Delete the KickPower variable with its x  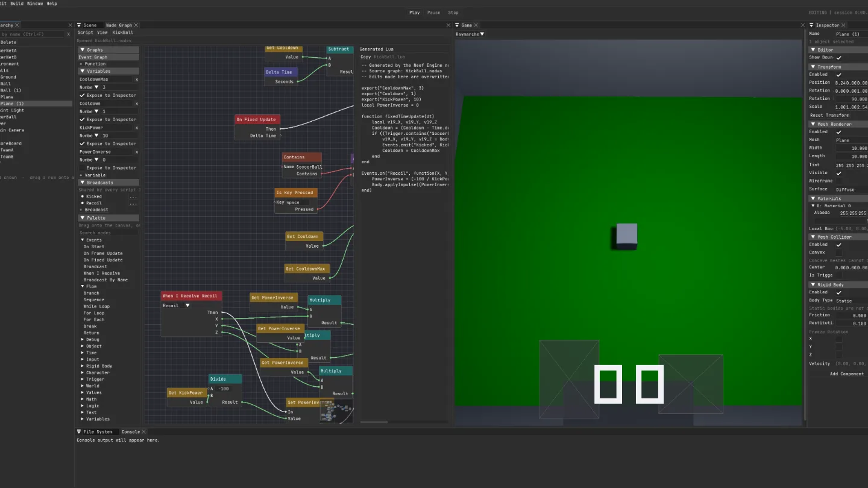click(136, 128)
